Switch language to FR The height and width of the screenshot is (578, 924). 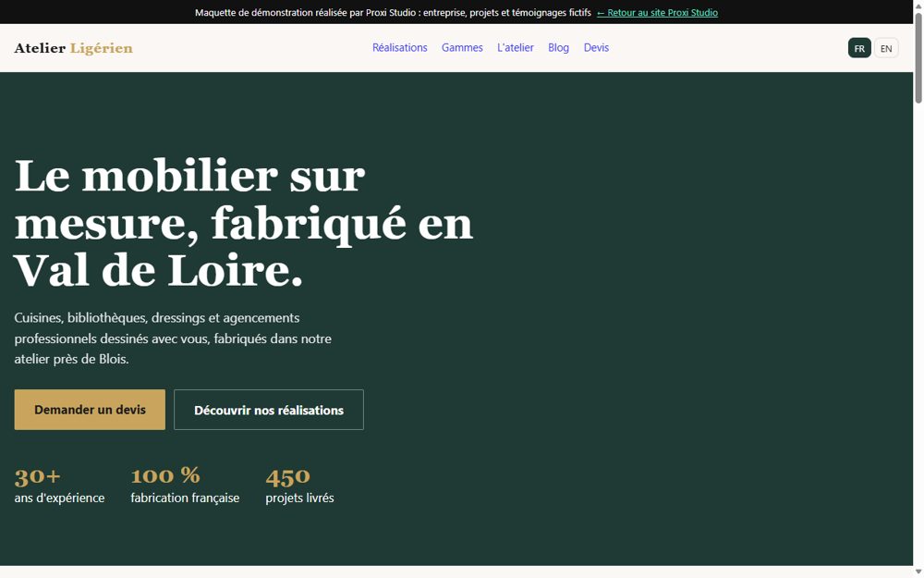pyautogui.click(x=859, y=48)
